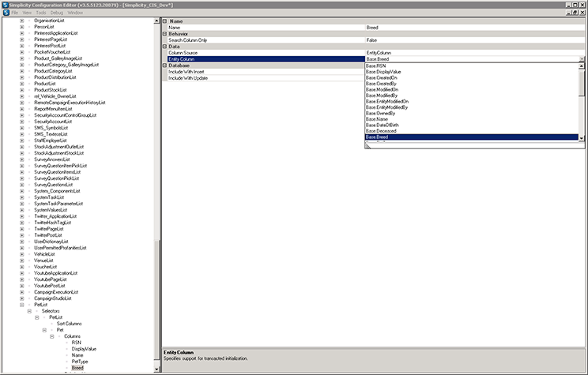Select ReportMenuItemList in tree

[x=53, y=109]
